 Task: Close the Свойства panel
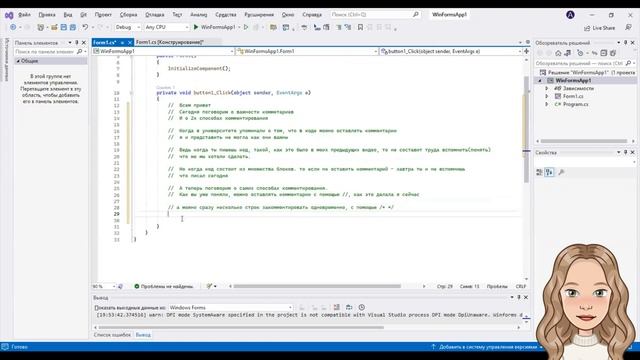(633, 152)
